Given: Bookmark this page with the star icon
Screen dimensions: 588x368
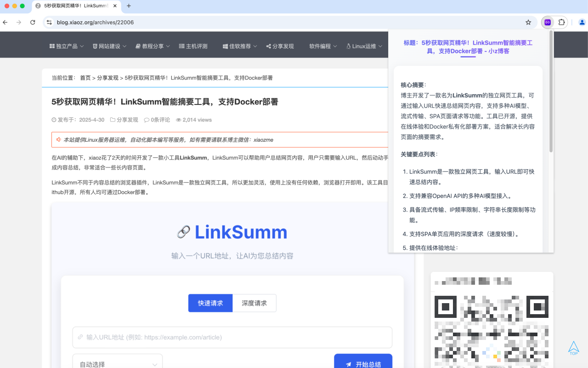Looking at the screenshot, I should (x=528, y=22).
